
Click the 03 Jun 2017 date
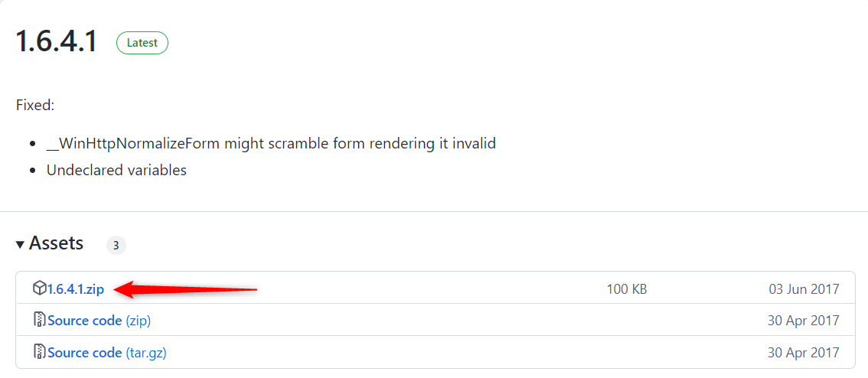pyautogui.click(x=804, y=289)
